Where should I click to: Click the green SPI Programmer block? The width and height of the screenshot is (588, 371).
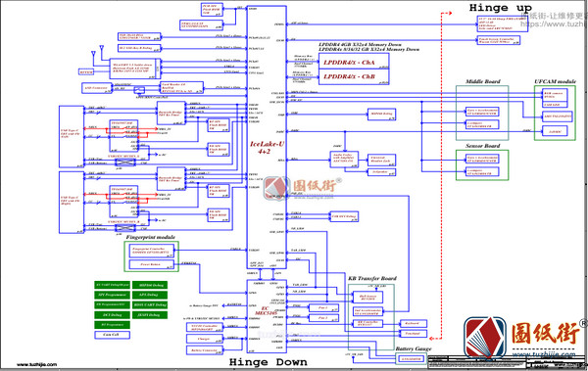[112, 295]
